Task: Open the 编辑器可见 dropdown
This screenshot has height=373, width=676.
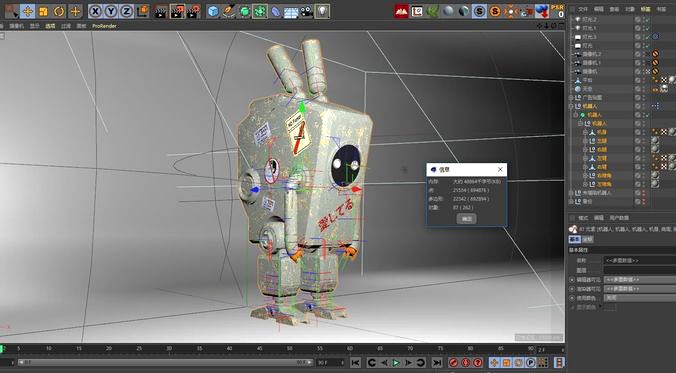Action: click(639, 280)
